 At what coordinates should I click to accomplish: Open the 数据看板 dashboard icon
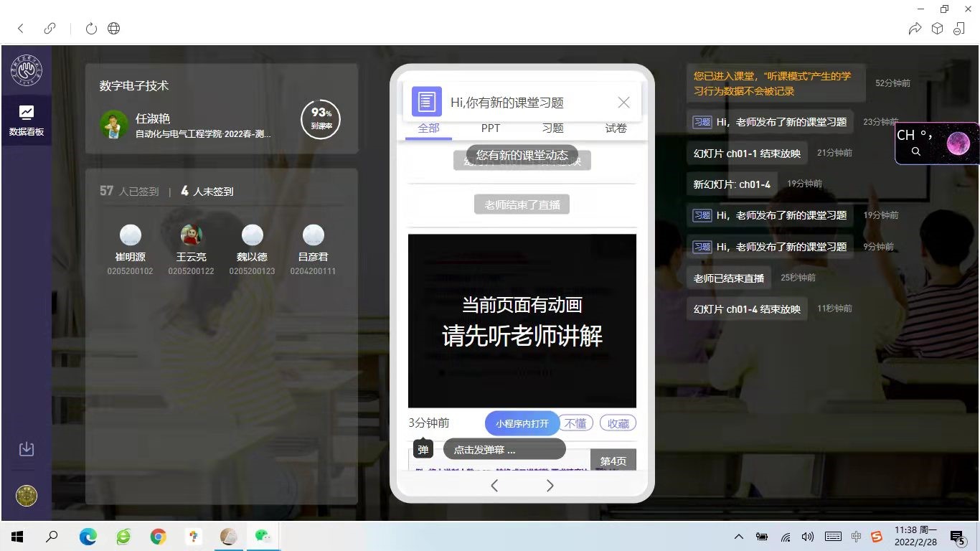(x=26, y=120)
